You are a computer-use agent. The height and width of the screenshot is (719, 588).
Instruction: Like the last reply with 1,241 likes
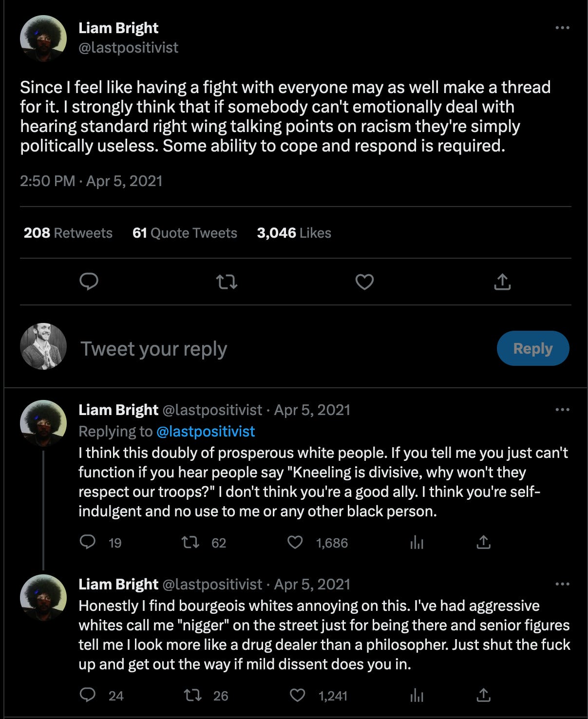297,695
